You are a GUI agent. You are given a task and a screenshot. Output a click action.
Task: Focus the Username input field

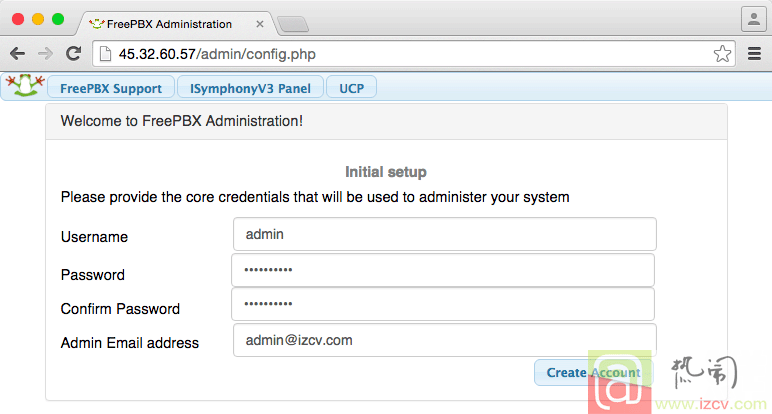[445, 234]
